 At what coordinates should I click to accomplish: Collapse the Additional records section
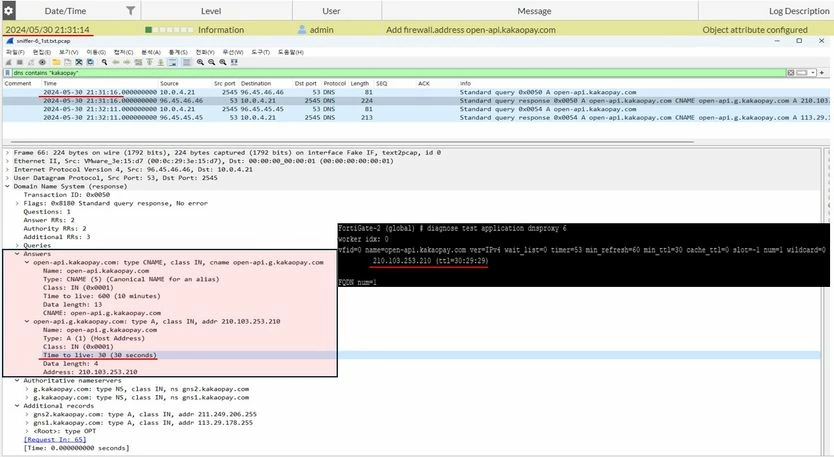click(18, 406)
